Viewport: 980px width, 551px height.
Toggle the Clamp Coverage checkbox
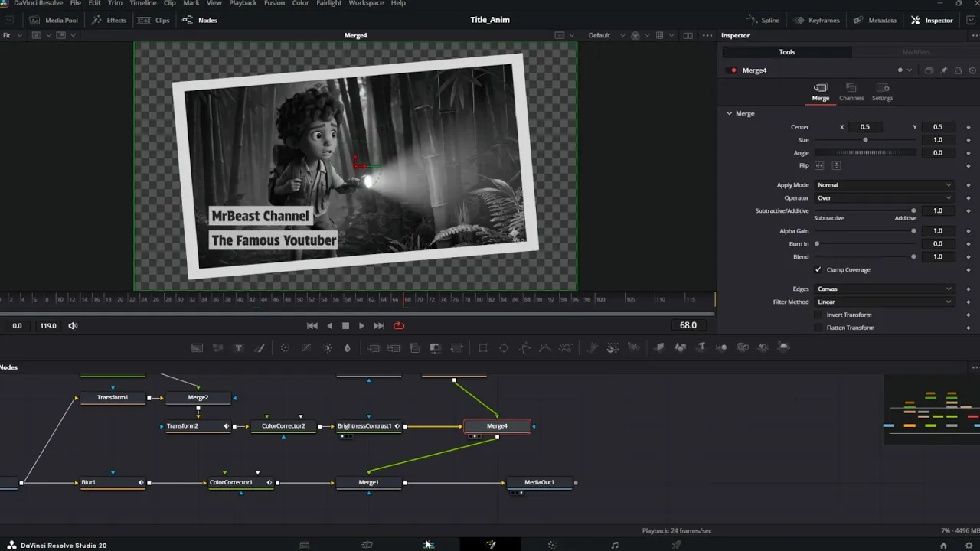point(818,269)
